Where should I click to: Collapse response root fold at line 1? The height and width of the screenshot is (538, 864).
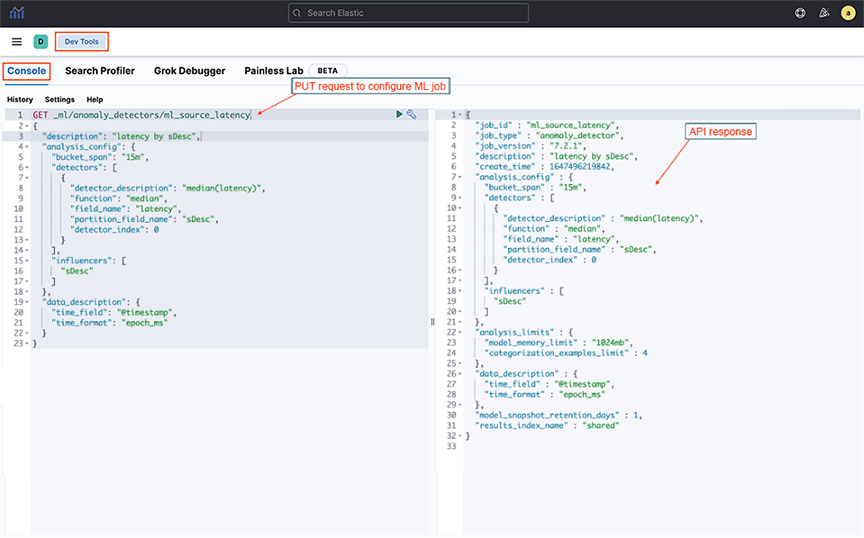[461, 115]
